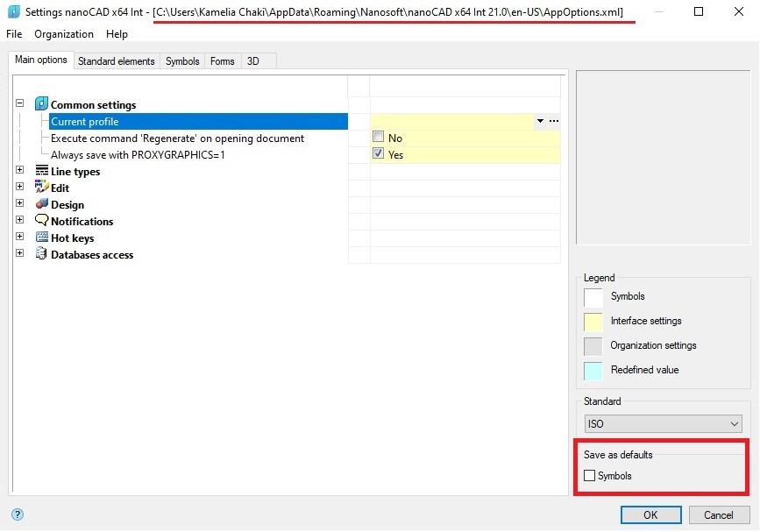Open the Organization menu
The height and width of the screenshot is (532, 760).
(64, 34)
